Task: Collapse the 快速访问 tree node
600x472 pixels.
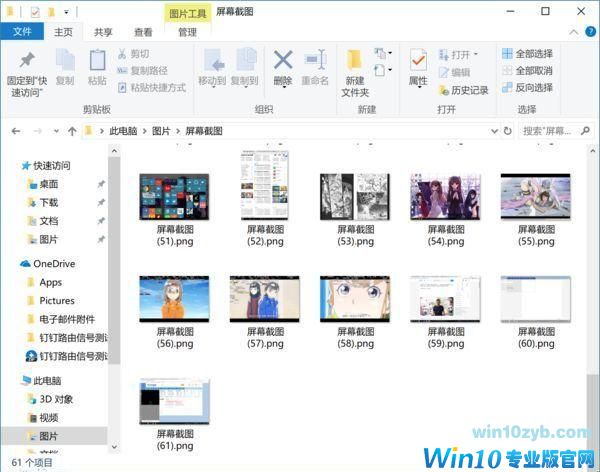Action: coord(13,166)
